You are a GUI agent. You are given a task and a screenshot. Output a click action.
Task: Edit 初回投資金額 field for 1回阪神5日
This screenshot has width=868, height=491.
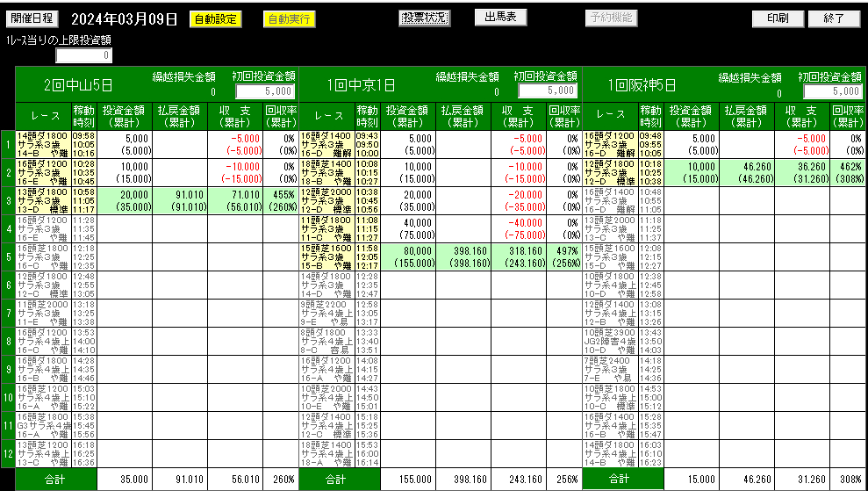(833, 90)
